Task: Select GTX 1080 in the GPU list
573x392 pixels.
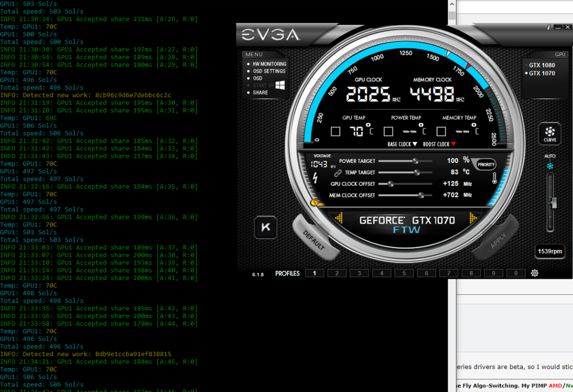Action: pos(542,65)
